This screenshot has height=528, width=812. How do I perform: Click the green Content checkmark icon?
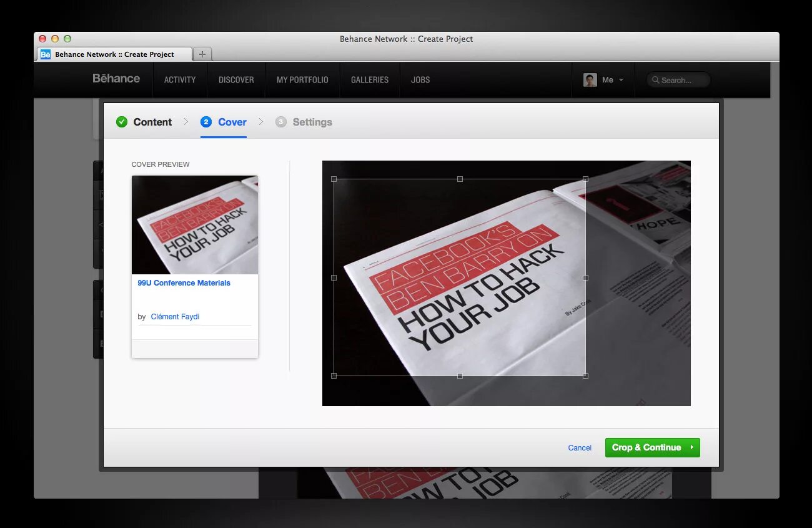pos(122,122)
